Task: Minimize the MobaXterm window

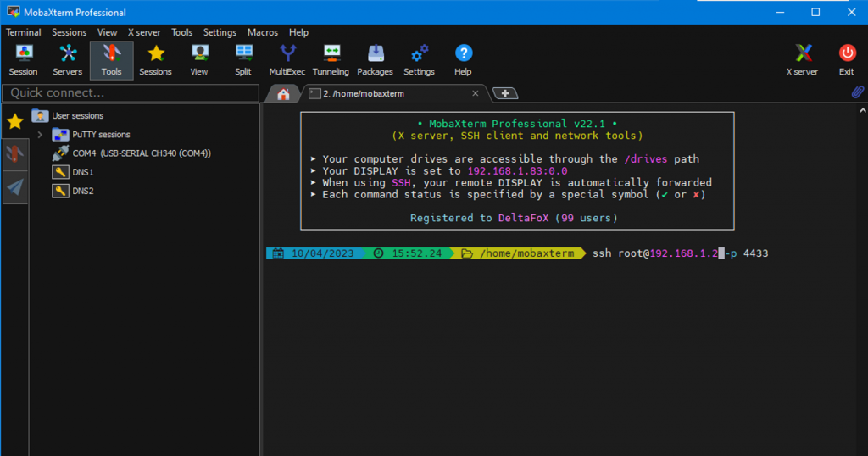Action: 780,12
